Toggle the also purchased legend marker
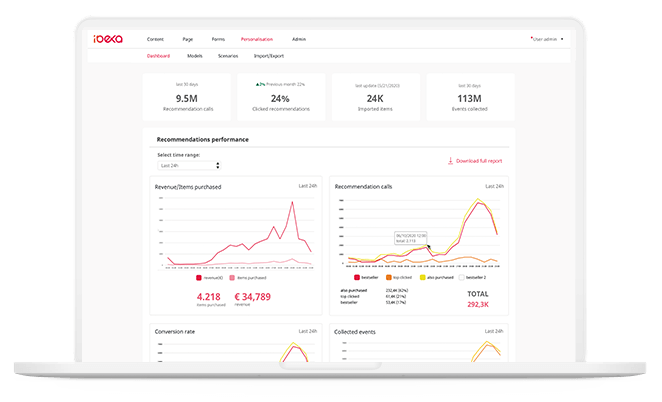This screenshot has width=662, height=402. click(423, 277)
